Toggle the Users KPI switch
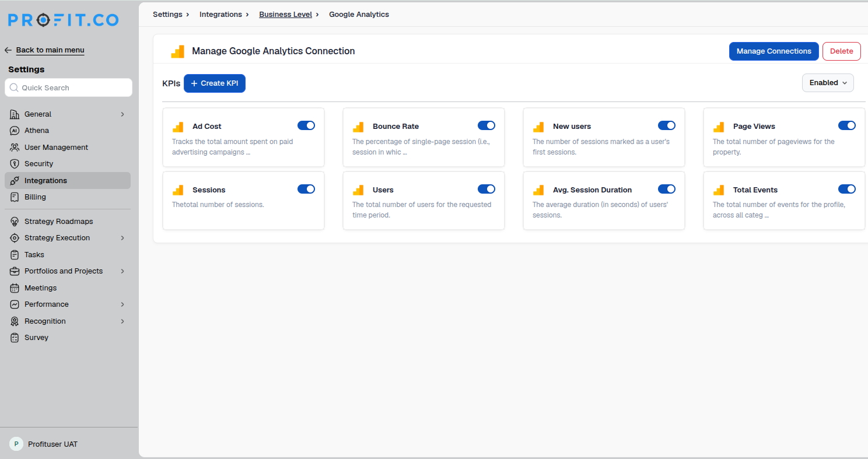 [487, 189]
